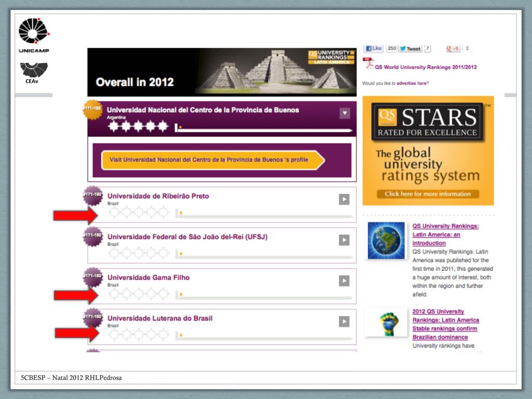Open QS World University Rankings 2011/2012 link
This screenshot has width=532, height=399.
click(425, 67)
